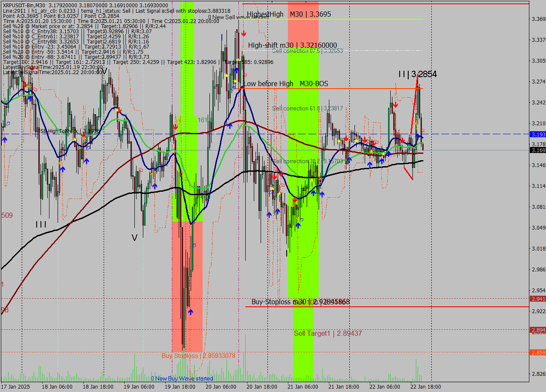Click 'Sell %20 @ Market price' info line

point(84,26)
